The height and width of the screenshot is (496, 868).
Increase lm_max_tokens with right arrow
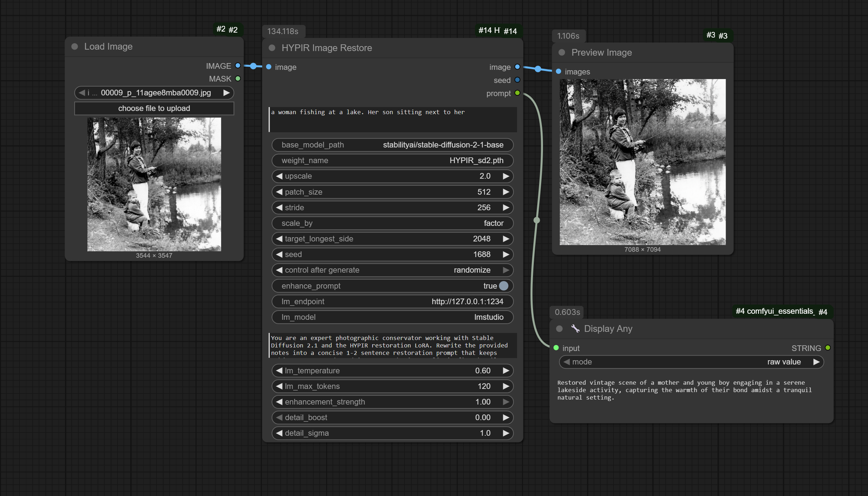[x=506, y=386]
